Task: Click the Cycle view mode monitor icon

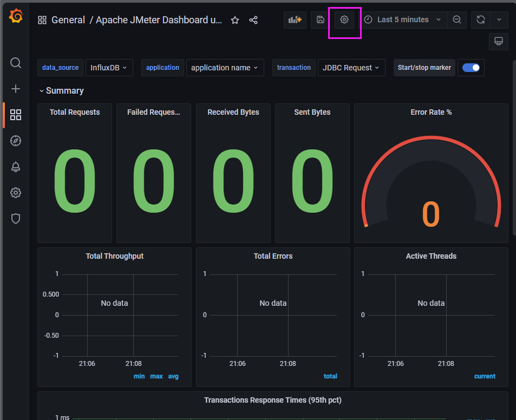Action: click(x=499, y=42)
